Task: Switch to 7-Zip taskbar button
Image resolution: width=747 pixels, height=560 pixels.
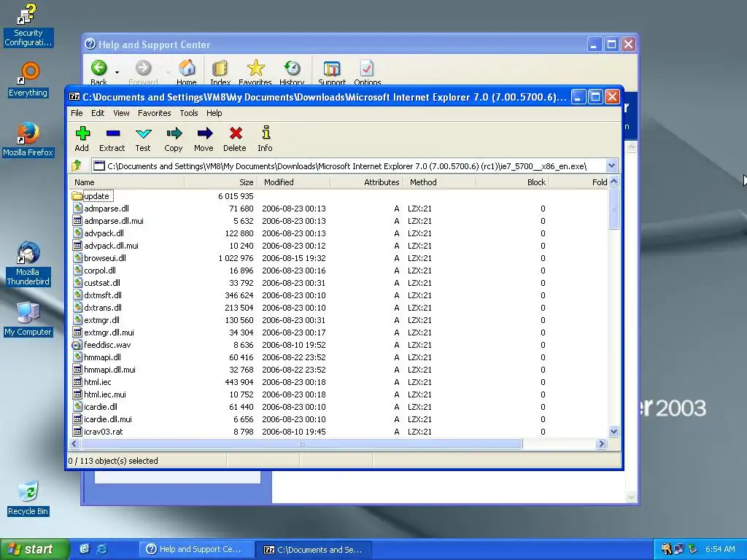Action: click(314, 549)
